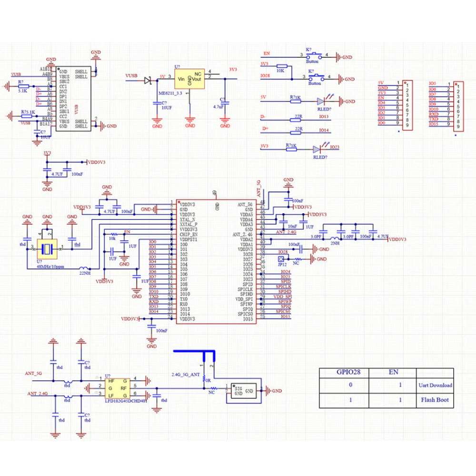
Task: Click the JP12 jumper pad symbol
Action: (x=281, y=259)
